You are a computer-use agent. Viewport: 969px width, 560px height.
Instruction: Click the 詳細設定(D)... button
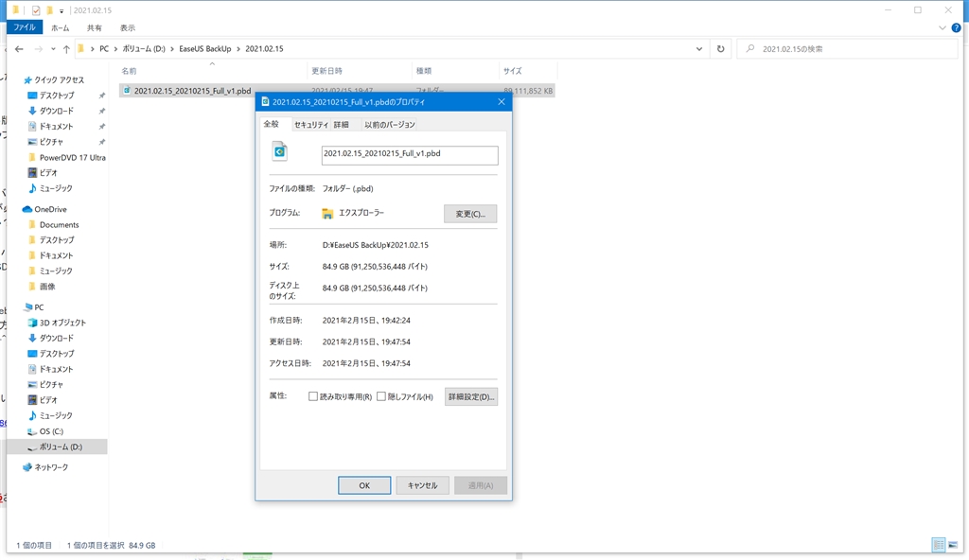coord(471,396)
